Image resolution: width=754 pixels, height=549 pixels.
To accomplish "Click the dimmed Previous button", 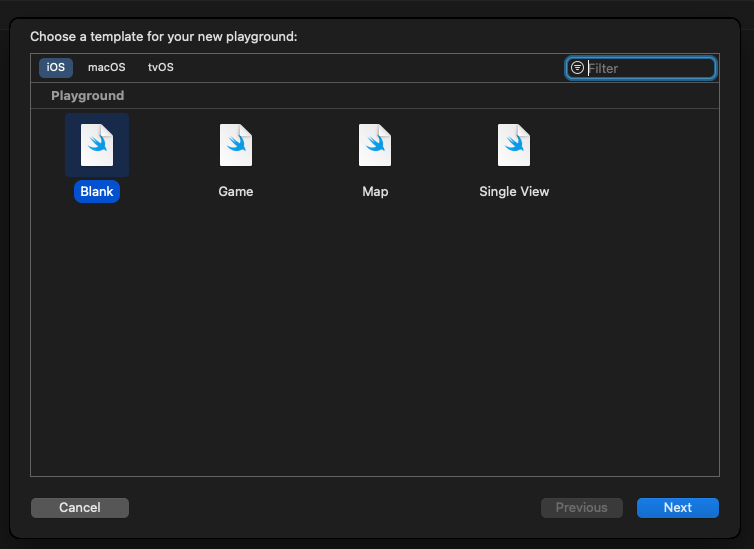I will [x=581, y=508].
